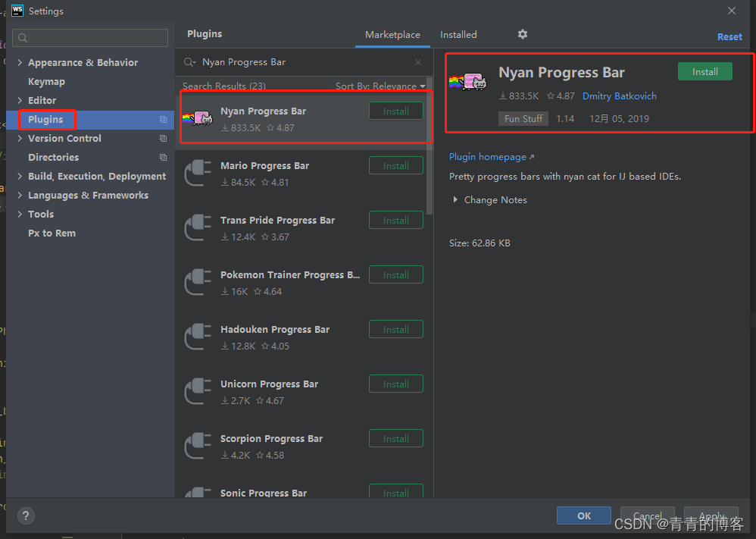Click the settings search magnifier icon
This screenshot has width=756, height=539.
[23, 38]
